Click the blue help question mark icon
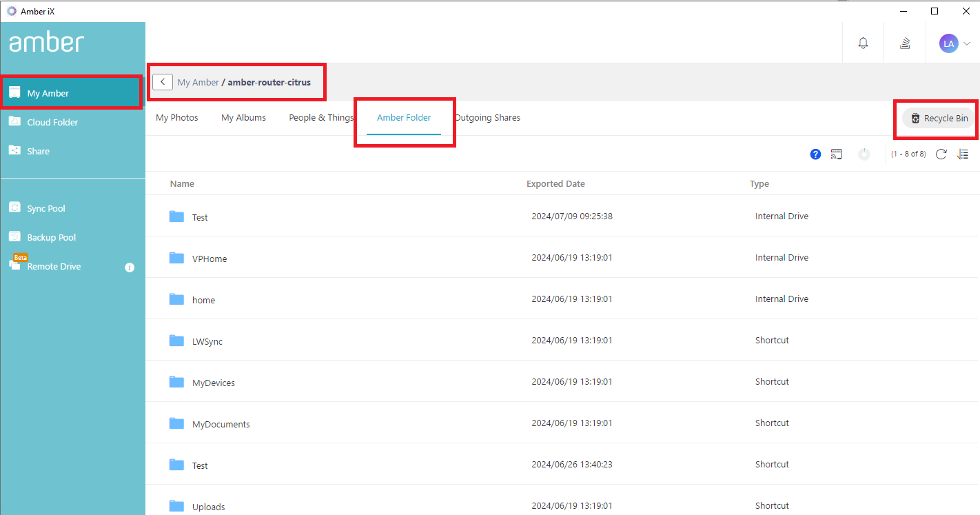Screen dimensions: 980x515 (x=815, y=154)
